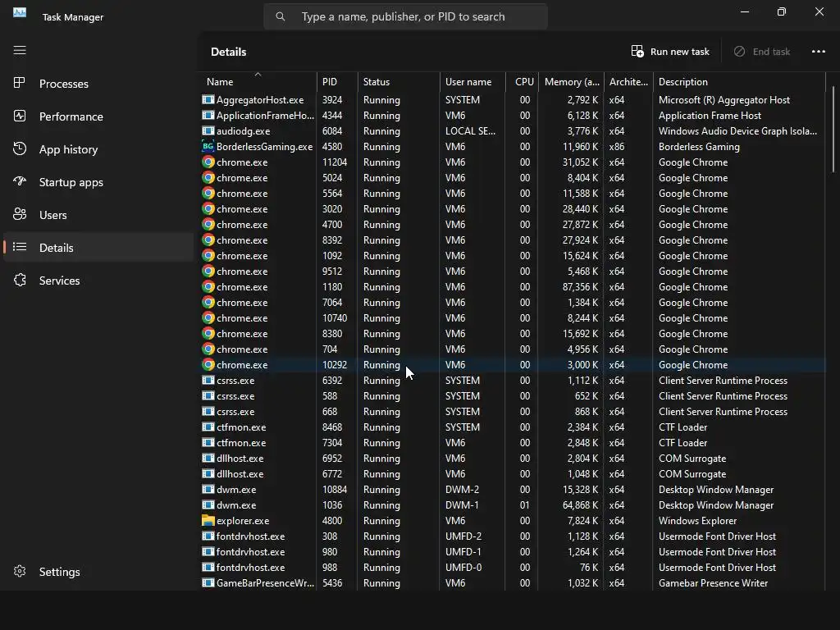Sort by the User name column header

(x=472, y=82)
